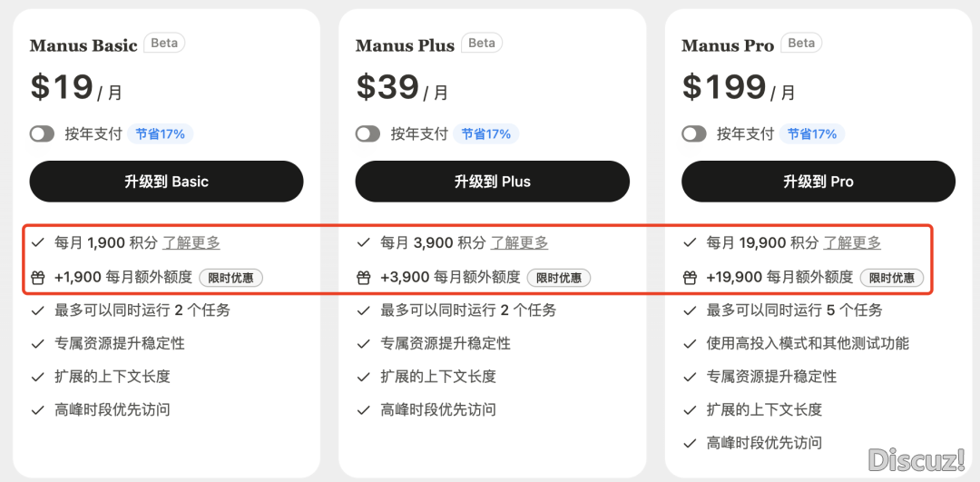Upgrade with the 升级到 Plus button
980x482 pixels.
tap(493, 182)
